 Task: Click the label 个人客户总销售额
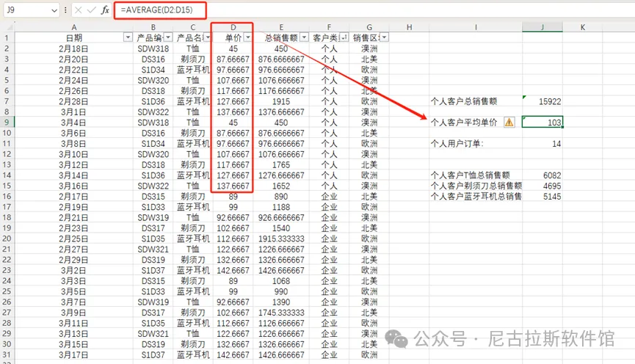coord(464,101)
